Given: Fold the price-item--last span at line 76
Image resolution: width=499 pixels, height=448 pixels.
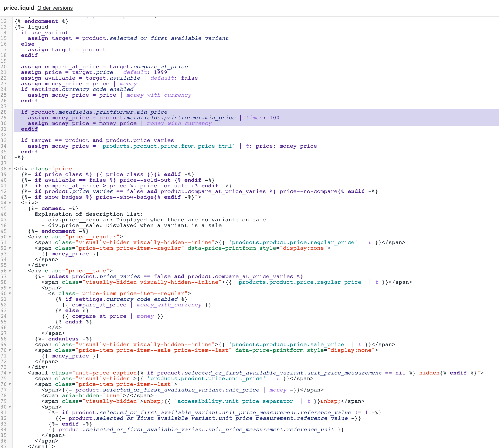Looking at the screenshot, I should tap(10, 384).
